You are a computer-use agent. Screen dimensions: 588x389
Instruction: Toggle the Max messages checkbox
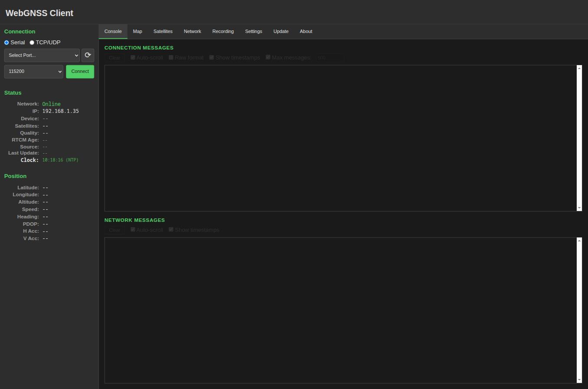pos(268,57)
